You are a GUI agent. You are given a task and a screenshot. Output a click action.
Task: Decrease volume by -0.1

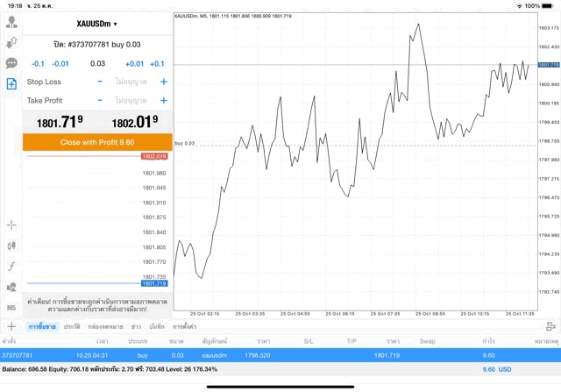click(38, 63)
